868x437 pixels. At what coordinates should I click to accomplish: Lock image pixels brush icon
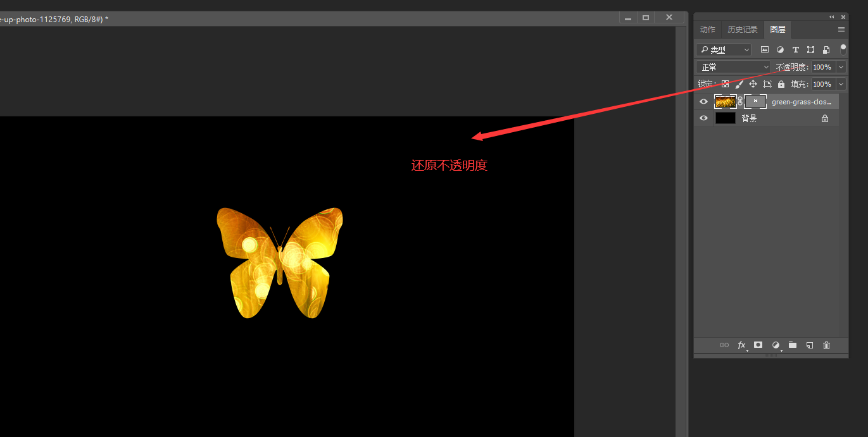[739, 84]
